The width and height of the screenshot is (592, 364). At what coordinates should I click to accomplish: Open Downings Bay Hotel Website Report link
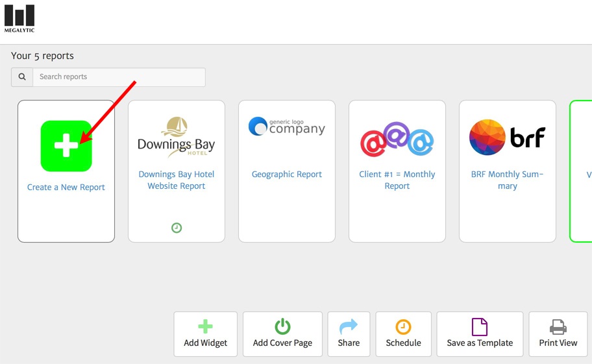tap(177, 180)
